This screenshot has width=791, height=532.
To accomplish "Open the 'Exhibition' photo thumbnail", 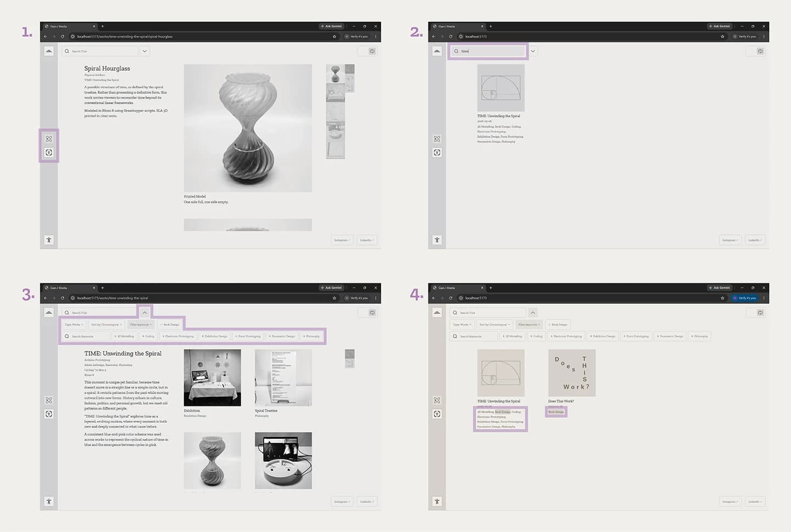I will coord(212,378).
